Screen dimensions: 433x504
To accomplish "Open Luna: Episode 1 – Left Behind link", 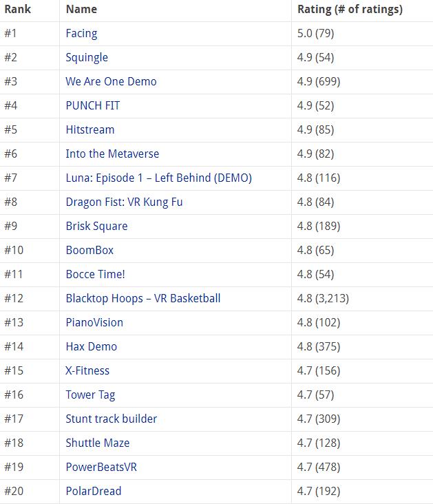I will pyautogui.click(x=158, y=178).
